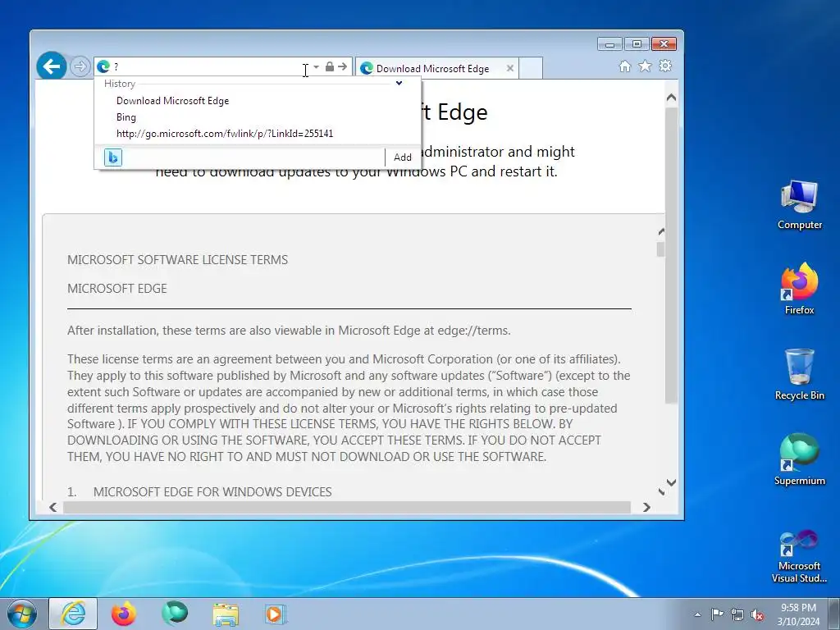Go back with the blue Back arrow
Screen dimensions: 840x630
coord(52,66)
